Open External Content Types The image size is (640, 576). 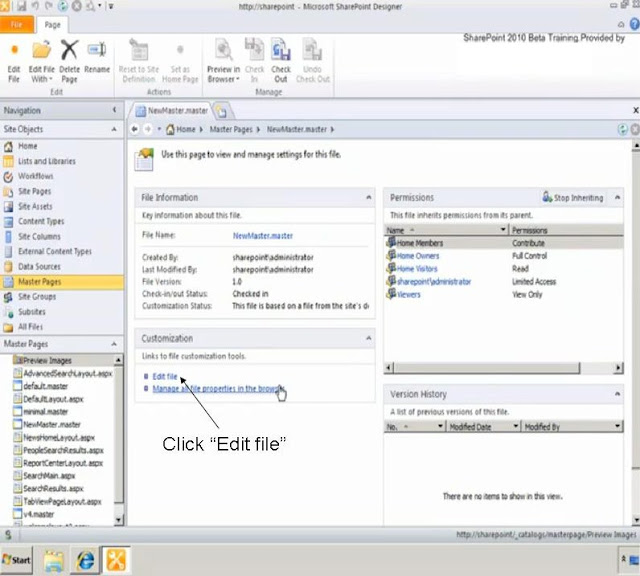coord(55,251)
